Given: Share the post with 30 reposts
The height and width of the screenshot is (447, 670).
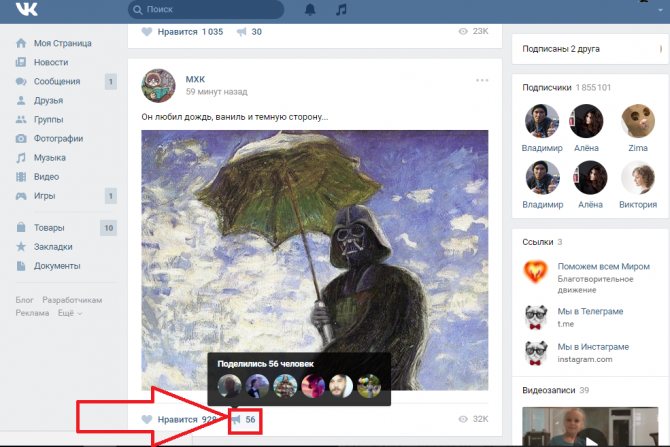Looking at the screenshot, I should (249, 32).
